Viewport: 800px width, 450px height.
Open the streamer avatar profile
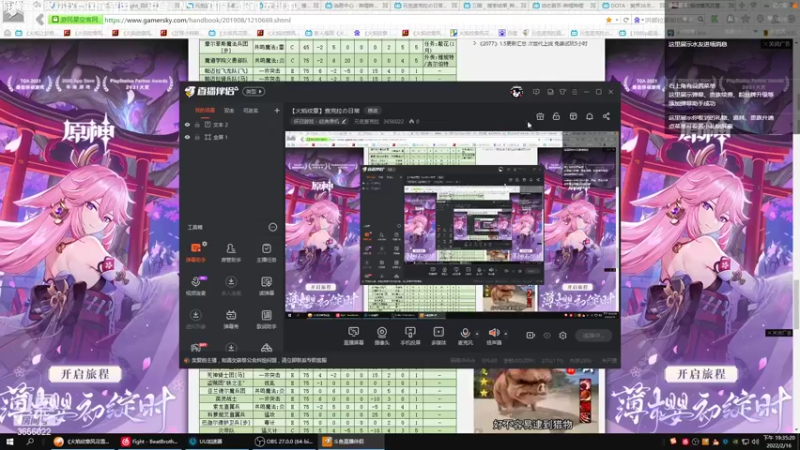516,92
